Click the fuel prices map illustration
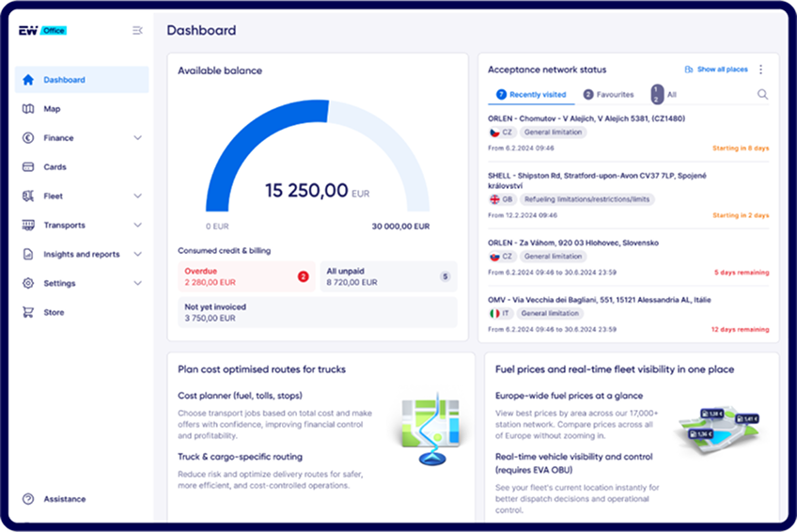This screenshot has width=797, height=532. click(x=718, y=430)
